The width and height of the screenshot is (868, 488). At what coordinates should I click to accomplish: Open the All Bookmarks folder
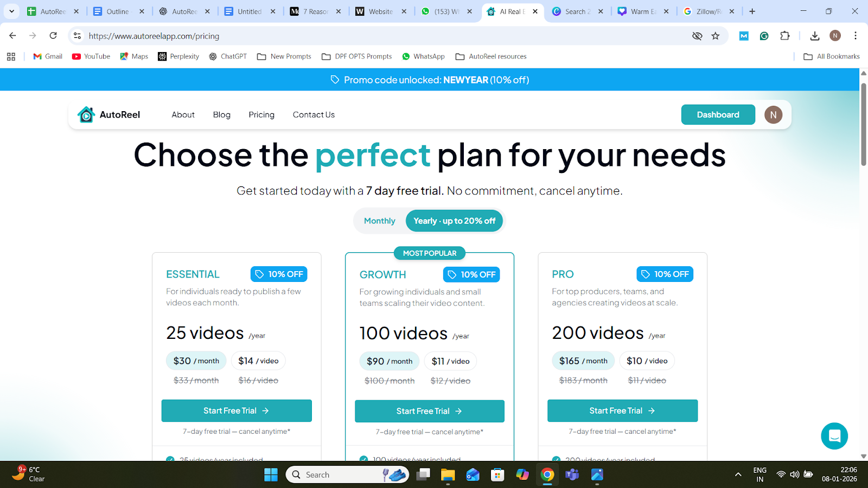832,56
